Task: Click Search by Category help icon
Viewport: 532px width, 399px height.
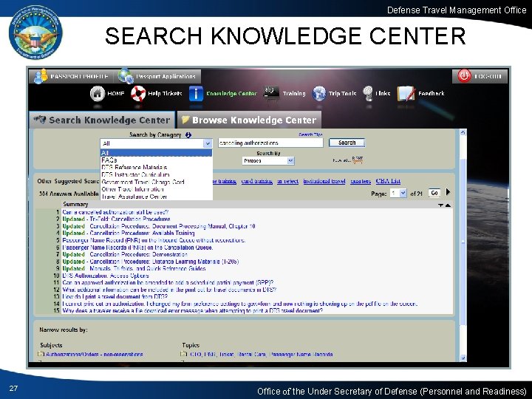Action: coord(188,135)
